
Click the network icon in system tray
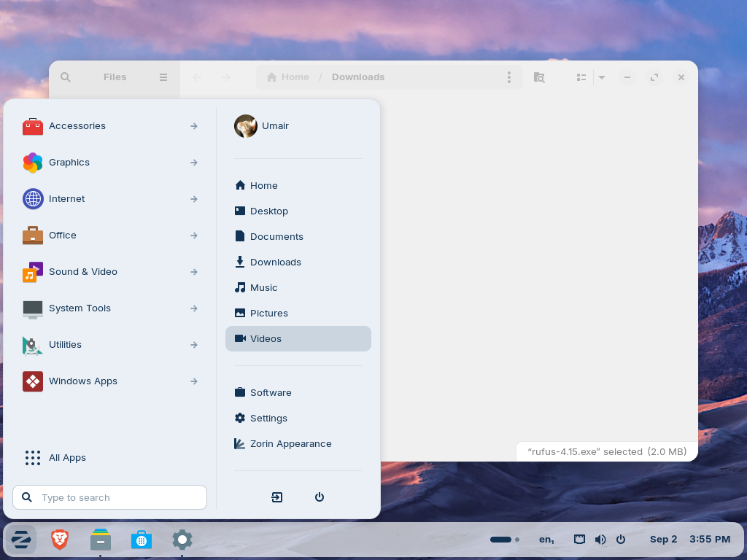(x=579, y=540)
